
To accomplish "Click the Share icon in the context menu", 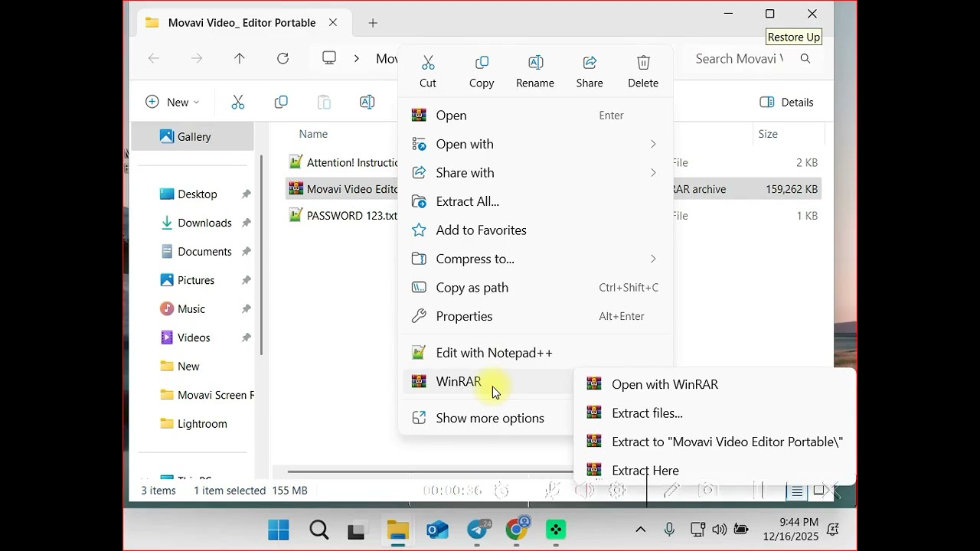I will (x=590, y=62).
